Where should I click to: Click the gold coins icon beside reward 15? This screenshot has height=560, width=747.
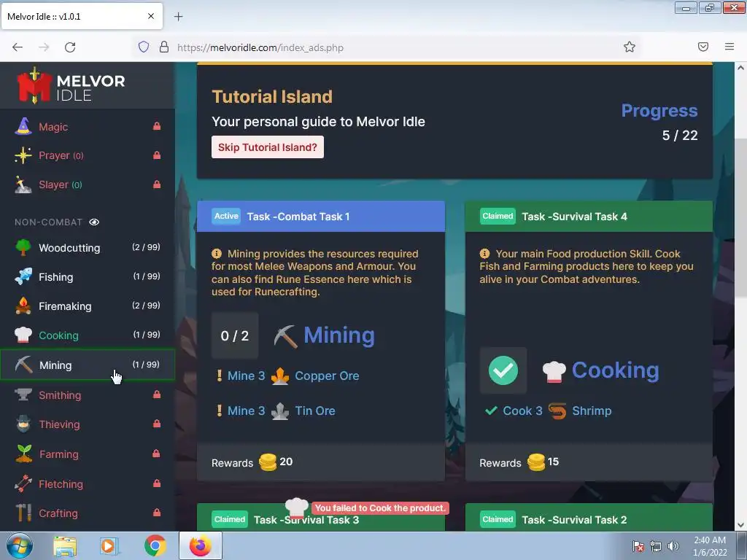(536, 462)
